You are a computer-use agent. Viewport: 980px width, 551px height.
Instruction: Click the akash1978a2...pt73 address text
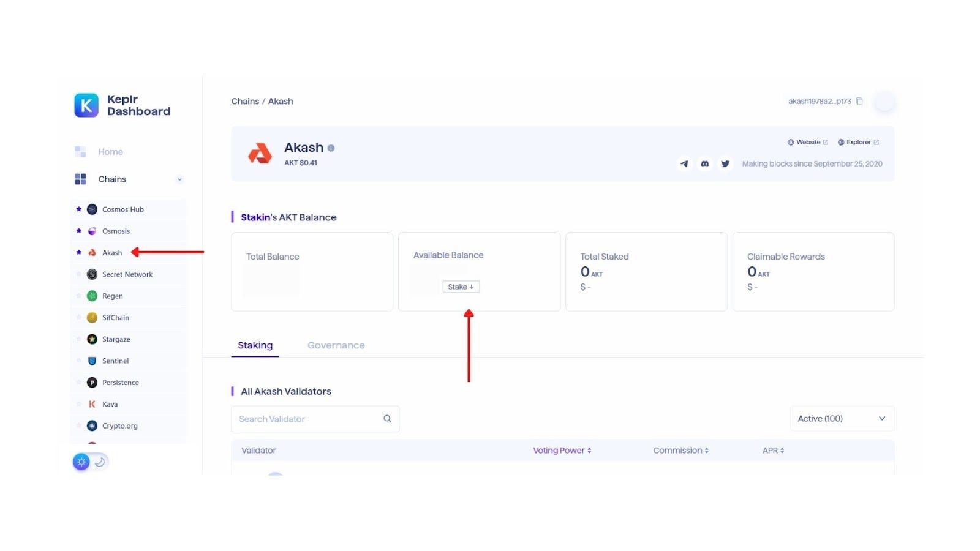820,102
